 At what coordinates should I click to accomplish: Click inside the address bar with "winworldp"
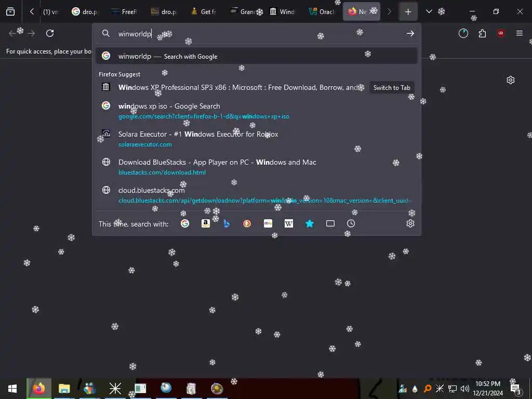pyautogui.click(x=256, y=34)
